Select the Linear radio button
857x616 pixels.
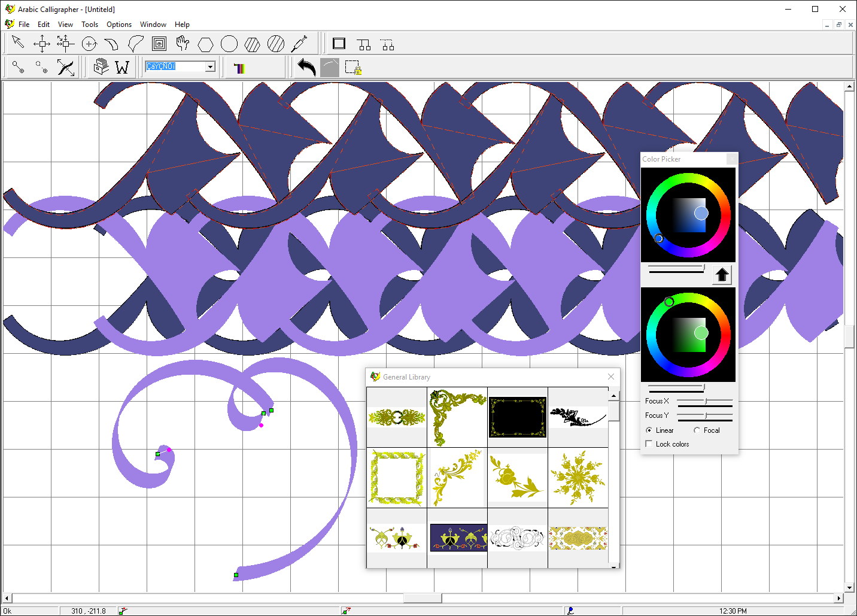(649, 430)
